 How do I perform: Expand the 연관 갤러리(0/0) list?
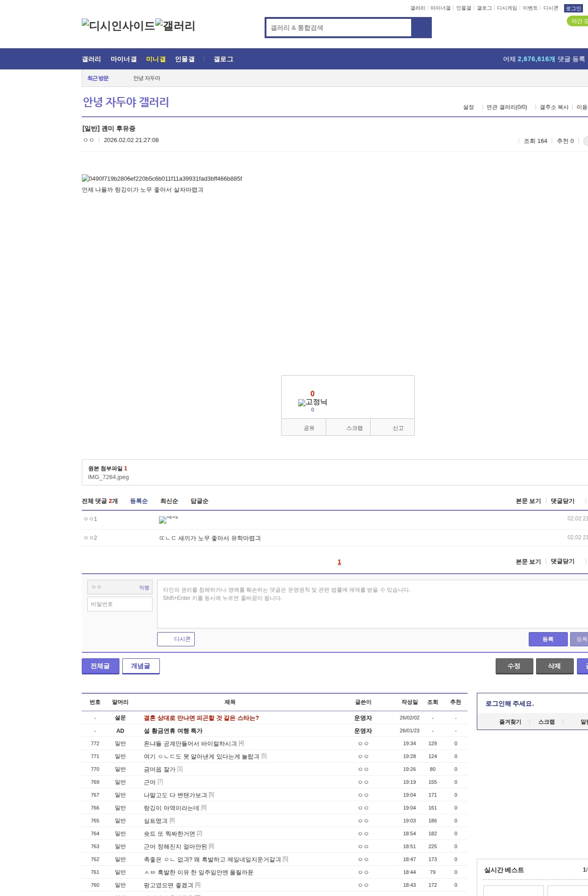[x=506, y=107]
